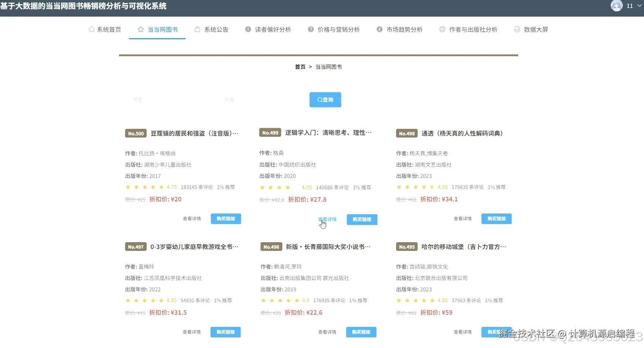Viewport: 644px width, 348px height.
Task: Open 作者与出版社分析 tab
Action: click(468, 29)
